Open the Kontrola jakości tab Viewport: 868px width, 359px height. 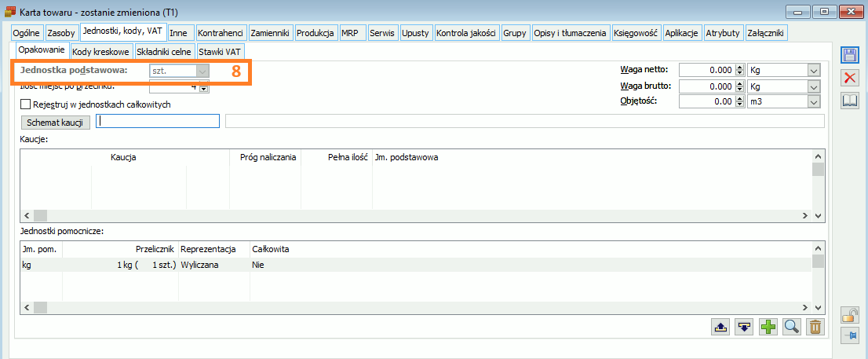coord(465,33)
